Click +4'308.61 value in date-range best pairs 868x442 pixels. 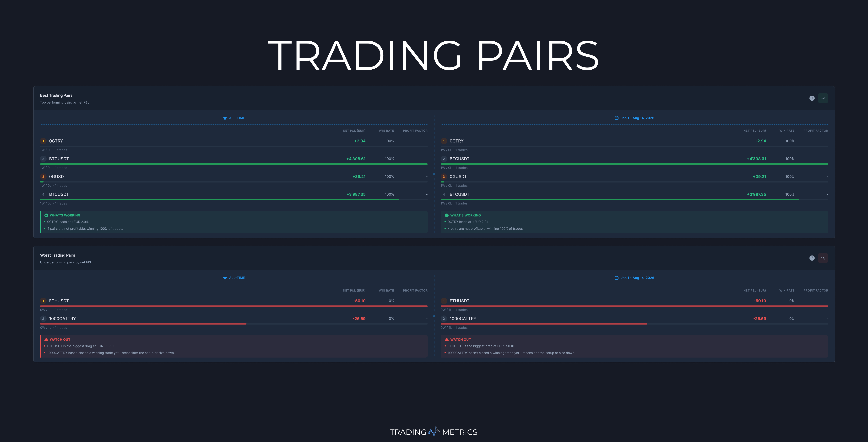[756, 159]
